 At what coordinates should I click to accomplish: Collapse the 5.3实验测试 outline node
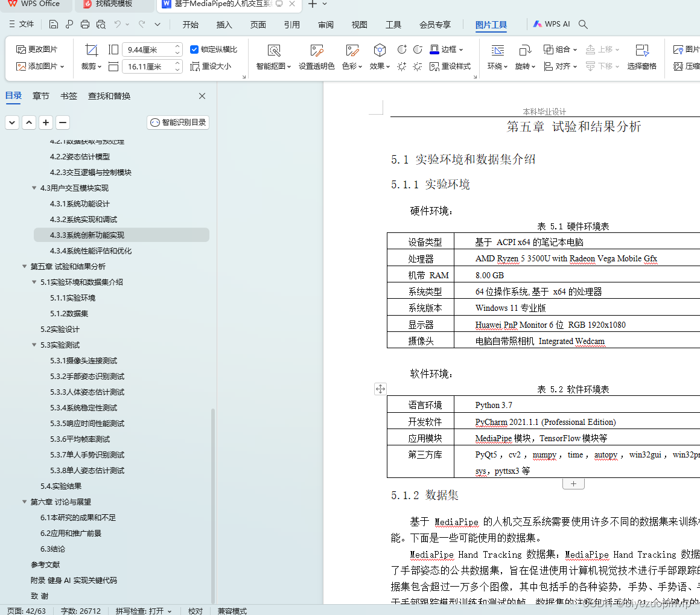(x=34, y=345)
